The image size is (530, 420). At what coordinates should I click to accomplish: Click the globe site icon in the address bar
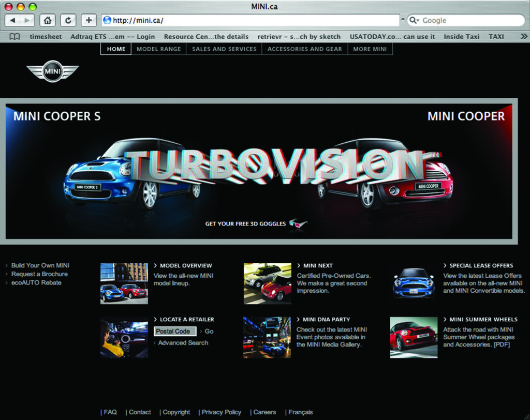(x=107, y=20)
